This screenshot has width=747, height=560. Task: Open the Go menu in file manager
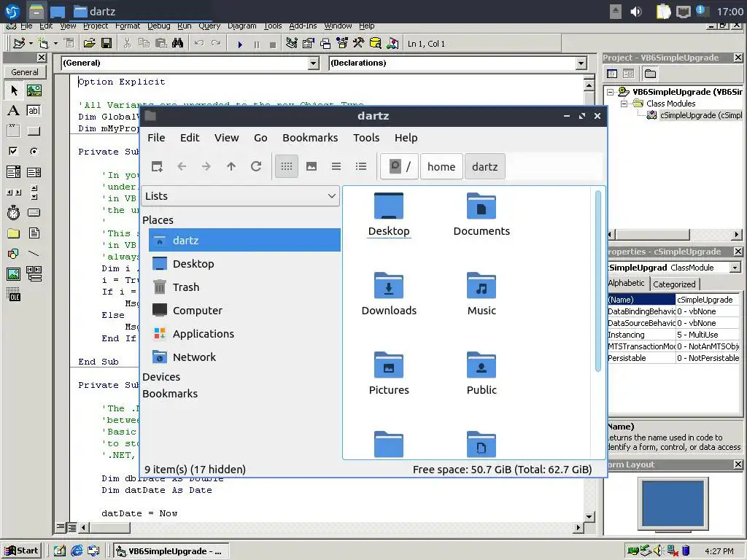click(x=260, y=138)
